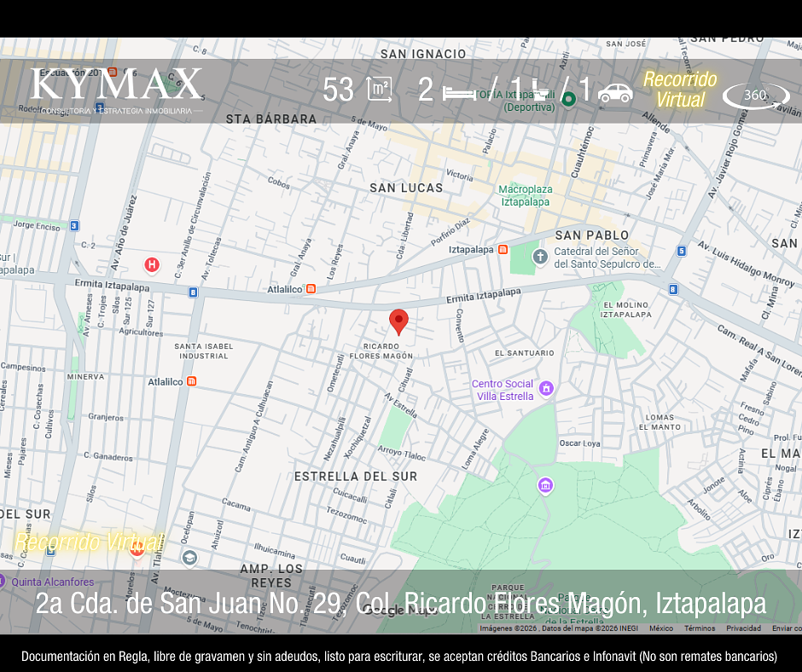Click the green Deportiva map pin

(x=568, y=99)
